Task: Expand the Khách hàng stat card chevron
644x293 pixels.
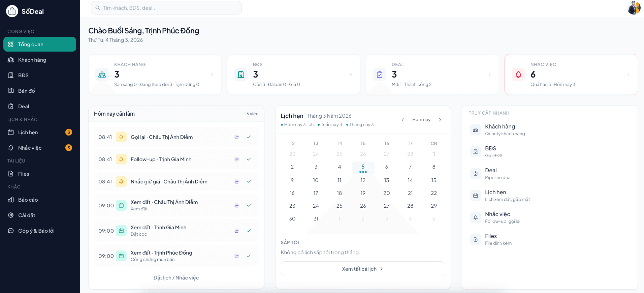Action: coord(212,75)
